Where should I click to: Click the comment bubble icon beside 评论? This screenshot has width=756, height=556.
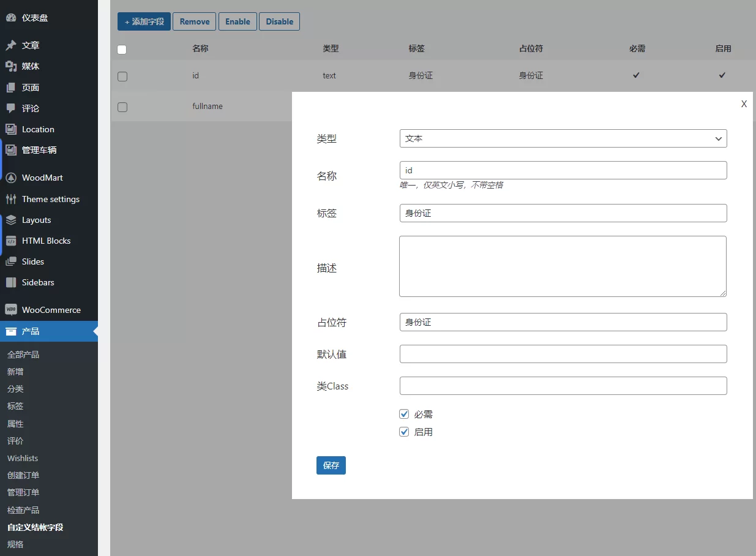[10, 108]
